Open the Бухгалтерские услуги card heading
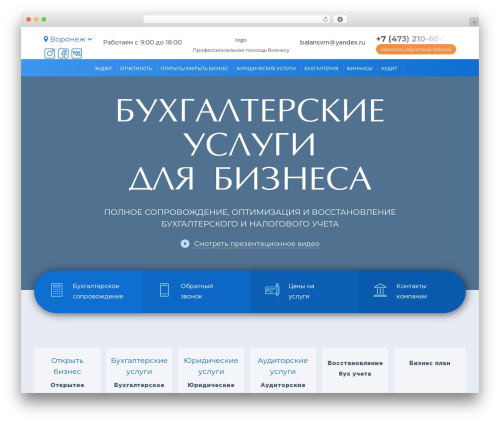Image resolution: width=500 pixels, height=423 pixels. point(139,366)
